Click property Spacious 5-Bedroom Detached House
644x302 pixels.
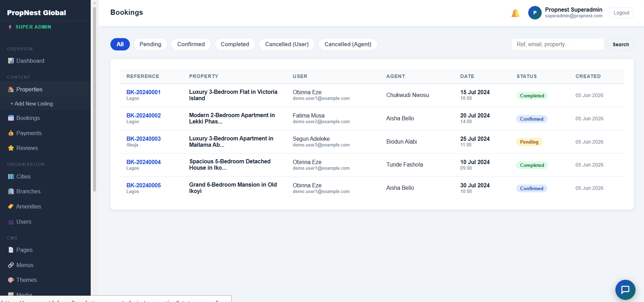(x=230, y=164)
